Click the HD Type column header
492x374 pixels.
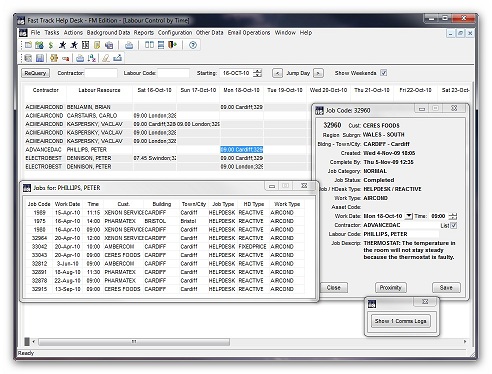pyautogui.click(x=254, y=204)
